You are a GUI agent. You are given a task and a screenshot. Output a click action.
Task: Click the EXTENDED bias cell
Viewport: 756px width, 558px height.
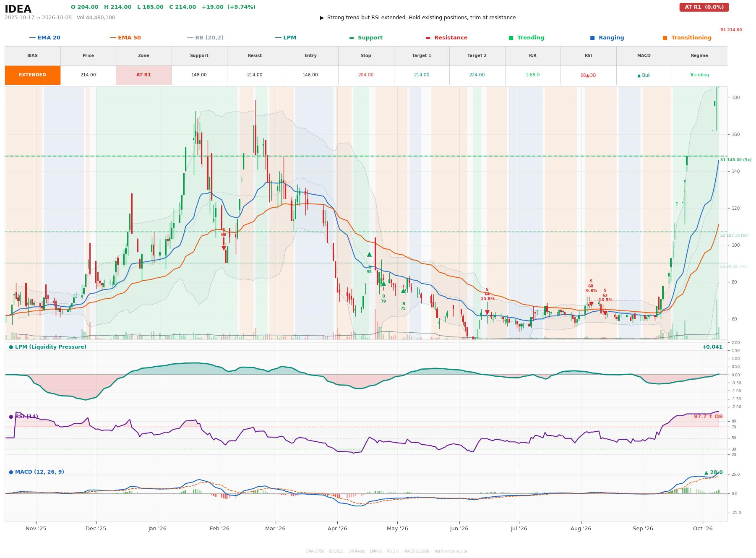coord(33,75)
